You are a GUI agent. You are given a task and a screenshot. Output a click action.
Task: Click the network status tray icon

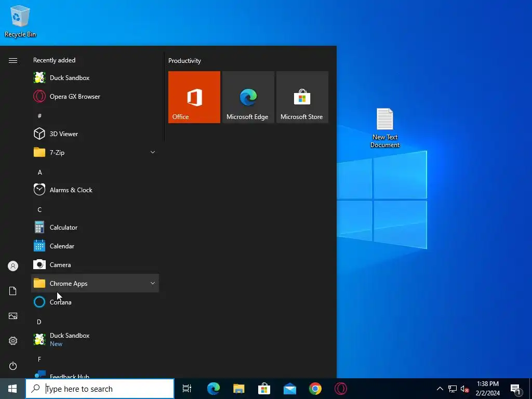click(453, 389)
